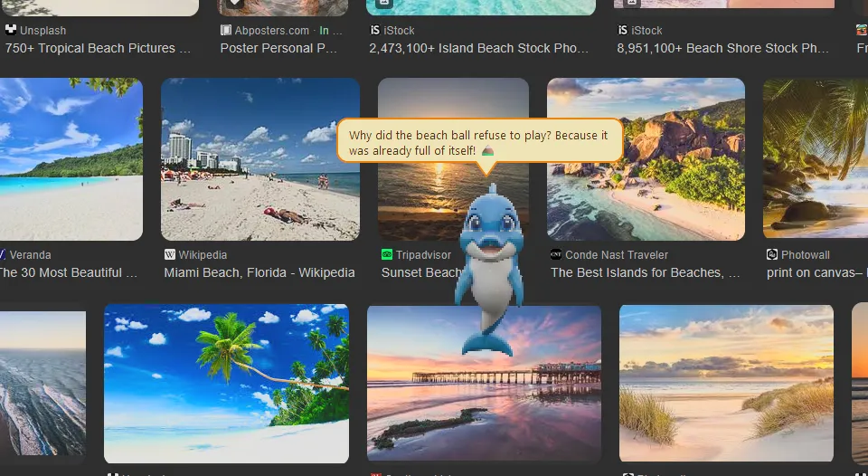Click 'iStock' label above Island Beach Stock
Screen dimensions: 868x476
click(x=399, y=31)
